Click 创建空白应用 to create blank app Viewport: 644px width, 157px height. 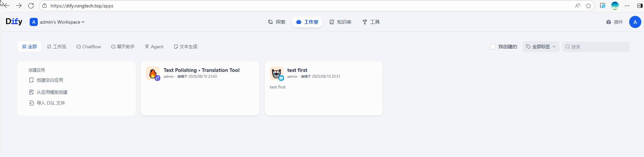point(50,80)
